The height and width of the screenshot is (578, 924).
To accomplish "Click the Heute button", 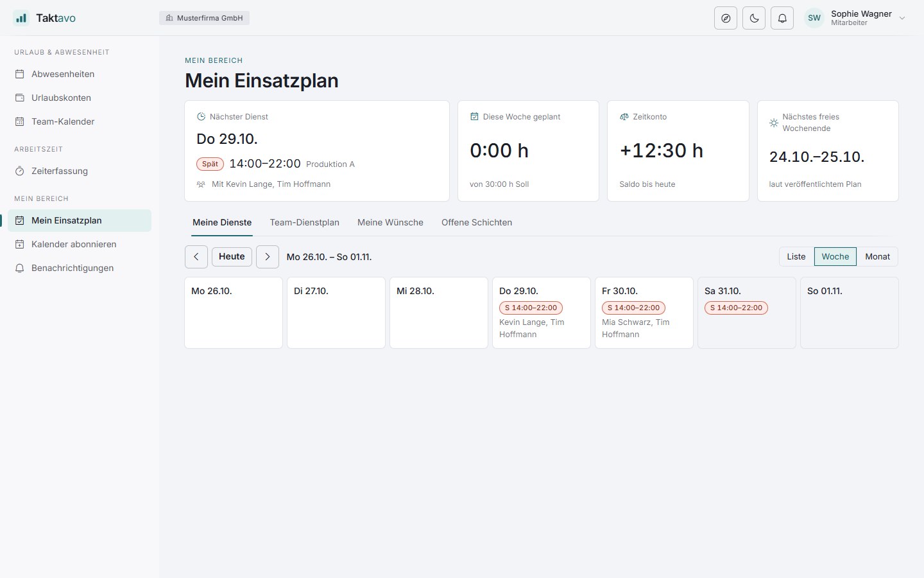I will pos(232,257).
